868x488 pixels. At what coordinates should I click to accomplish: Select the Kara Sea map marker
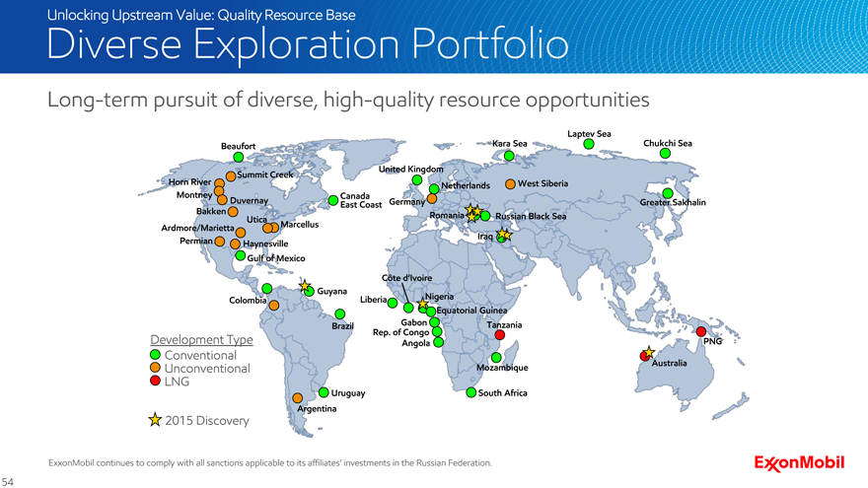coord(508,155)
